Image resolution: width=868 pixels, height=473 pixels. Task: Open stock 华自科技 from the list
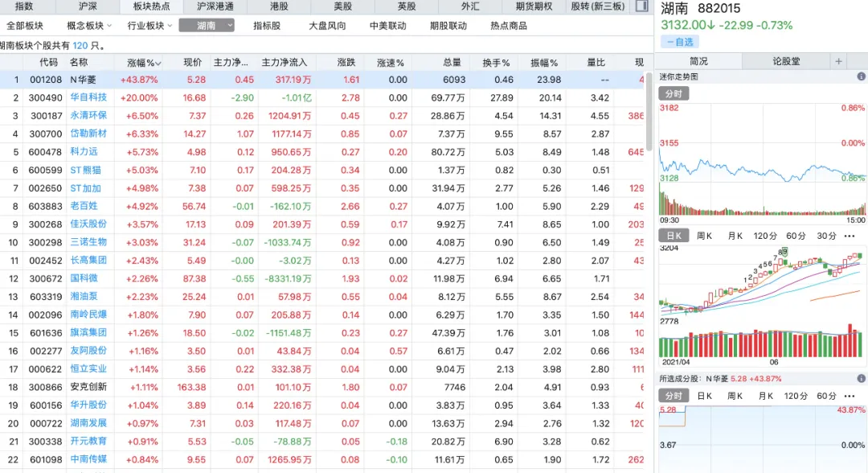[88, 97]
